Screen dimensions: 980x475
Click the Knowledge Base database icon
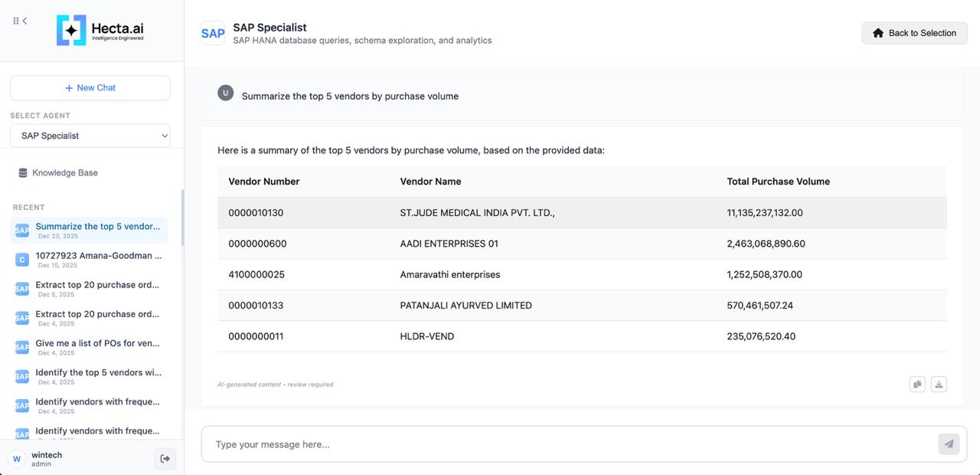tap(23, 173)
